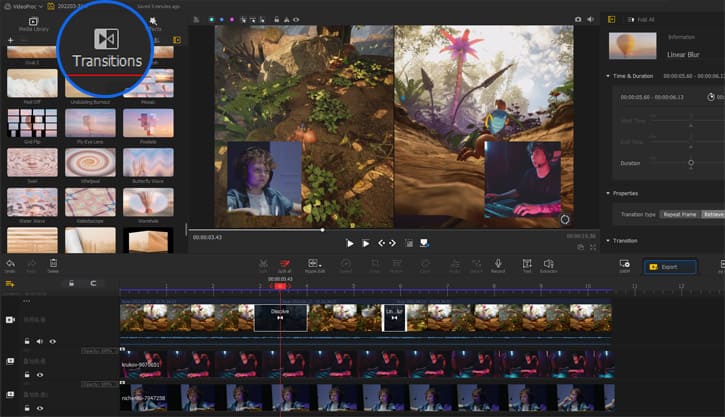Click the Delete trash icon

(53, 263)
